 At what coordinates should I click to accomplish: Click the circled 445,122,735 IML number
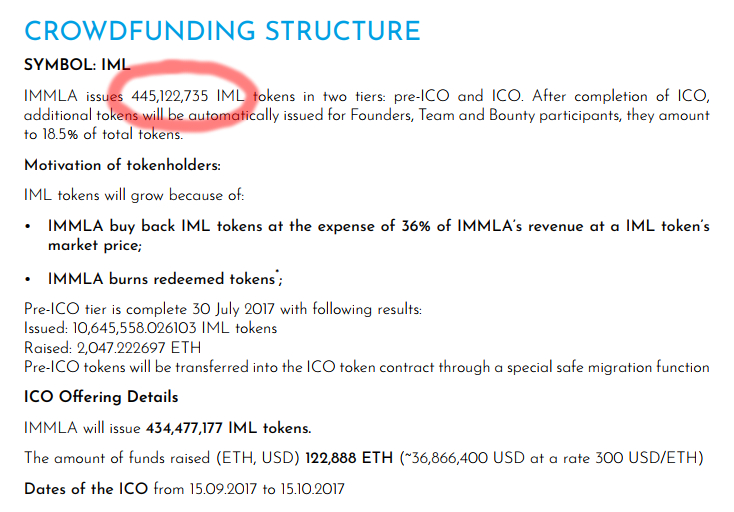click(188, 96)
